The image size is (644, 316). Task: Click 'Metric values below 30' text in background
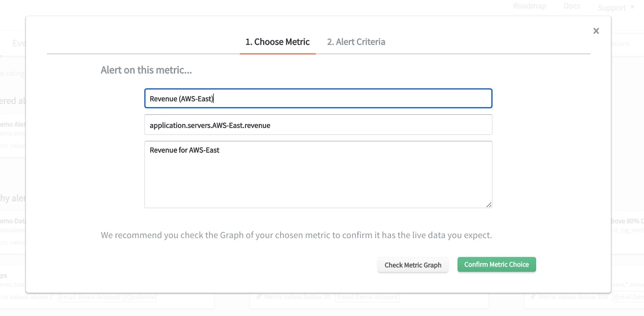(x=297, y=297)
